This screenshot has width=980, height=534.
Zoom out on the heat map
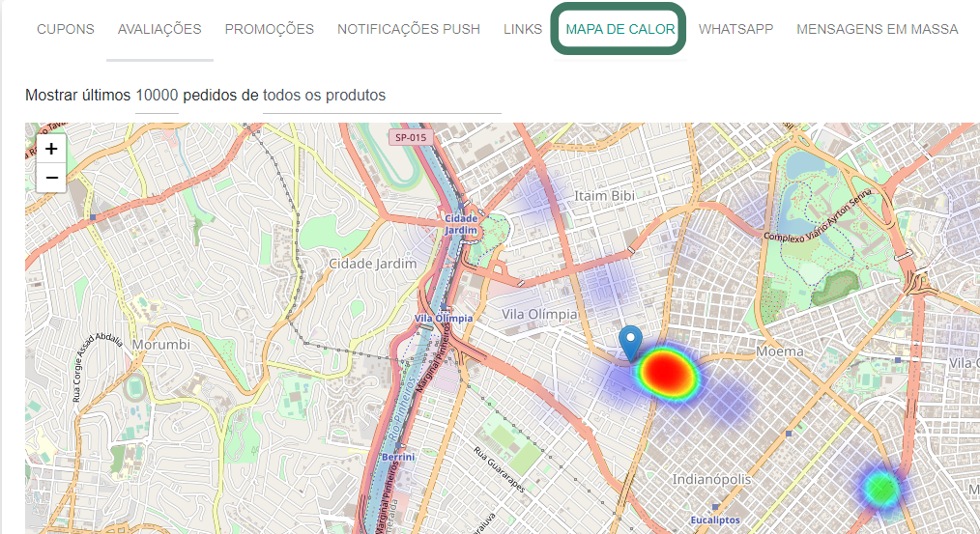[x=51, y=178]
